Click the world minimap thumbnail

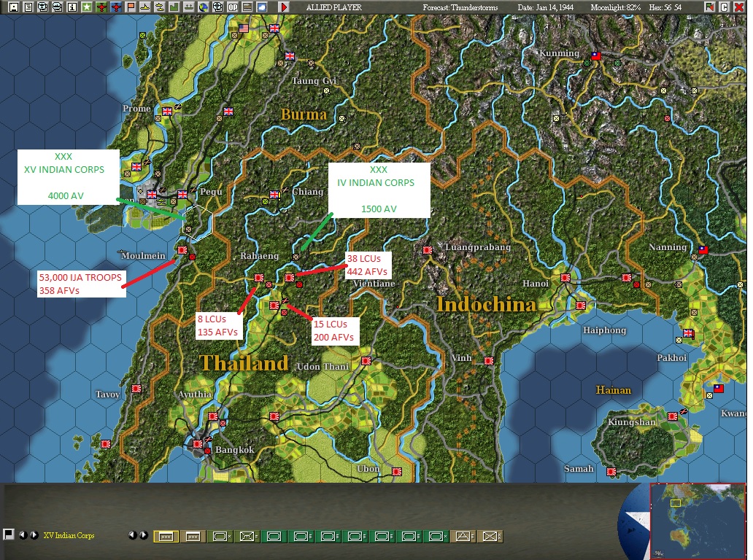698,521
